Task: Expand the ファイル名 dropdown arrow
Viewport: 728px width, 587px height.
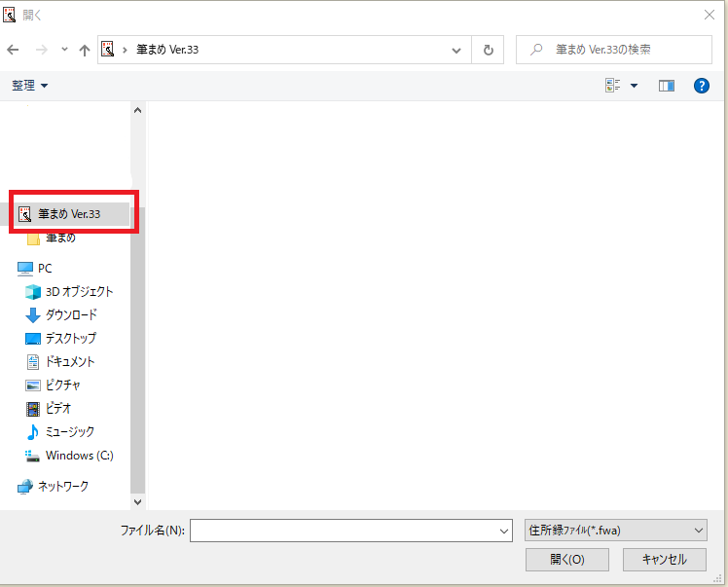Action: [504, 531]
